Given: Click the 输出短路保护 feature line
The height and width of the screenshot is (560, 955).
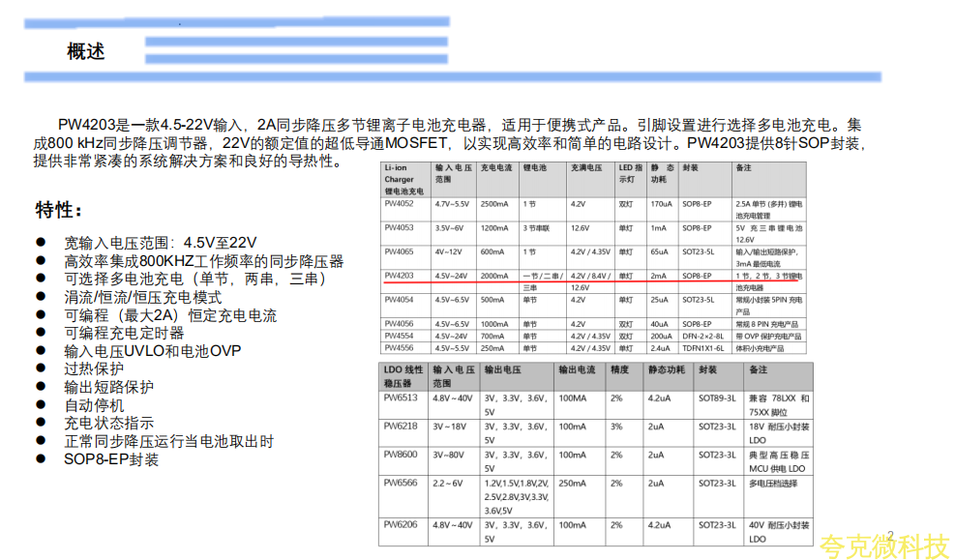Looking at the screenshot, I should 108,387.
